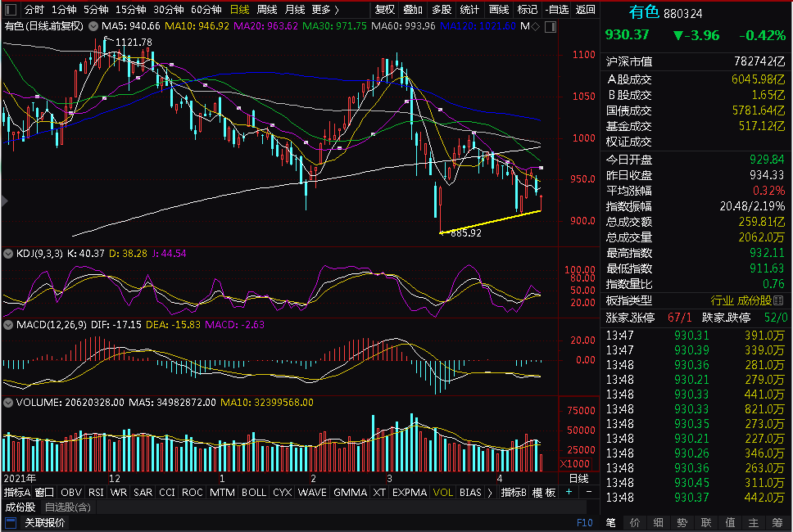
Task: Open the 成份股 list icon in 板指类型 row
Action: click(778, 300)
